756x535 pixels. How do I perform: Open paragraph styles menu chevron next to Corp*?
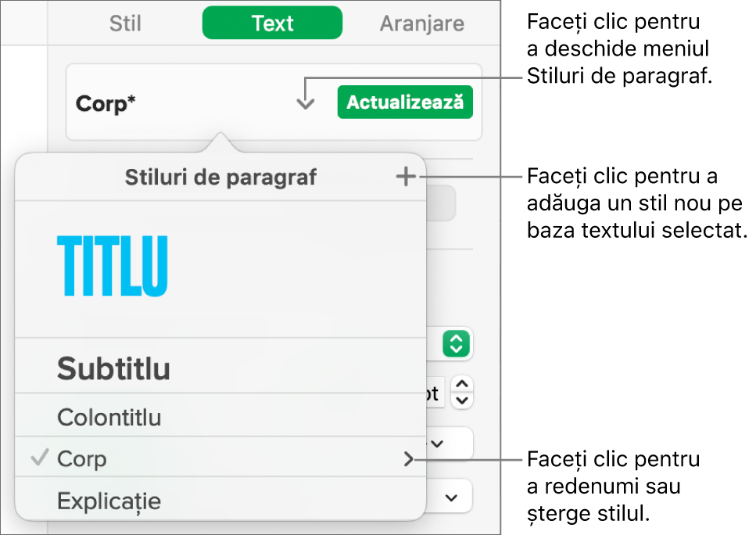point(305,103)
